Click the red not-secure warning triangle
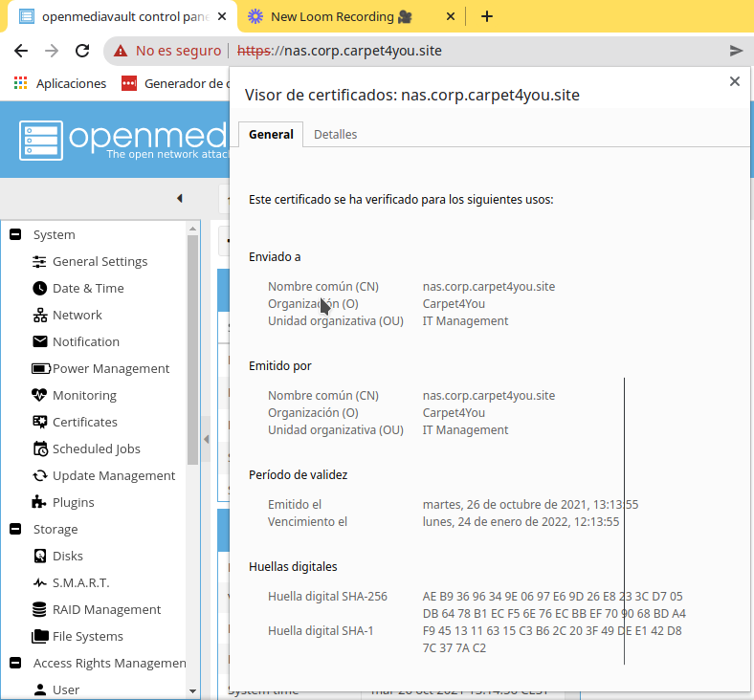The image size is (754, 700). tap(121, 51)
